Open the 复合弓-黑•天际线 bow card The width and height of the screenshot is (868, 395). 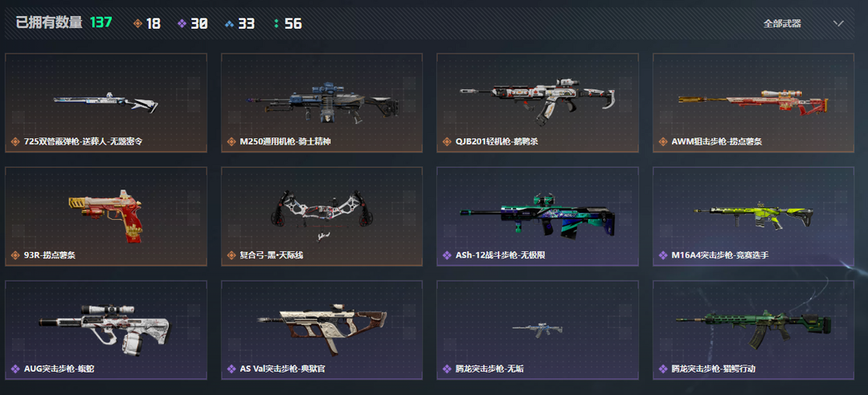(x=321, y=216)
